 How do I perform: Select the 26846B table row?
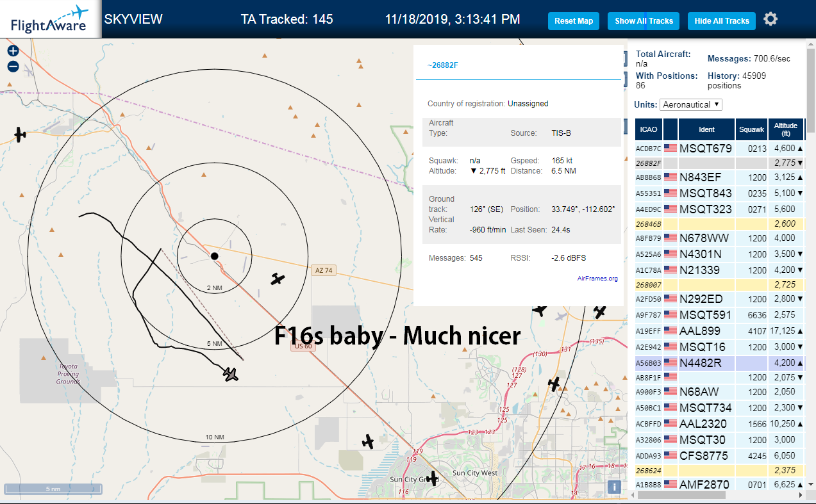point(719,224)
